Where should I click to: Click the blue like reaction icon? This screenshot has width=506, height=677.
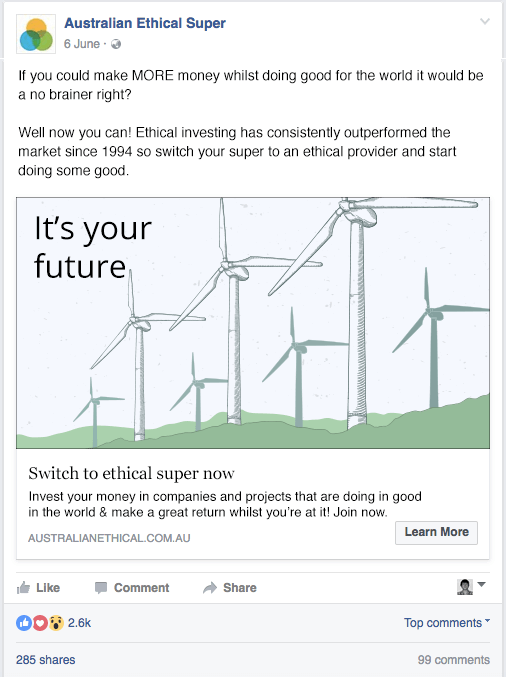[24, 623]
